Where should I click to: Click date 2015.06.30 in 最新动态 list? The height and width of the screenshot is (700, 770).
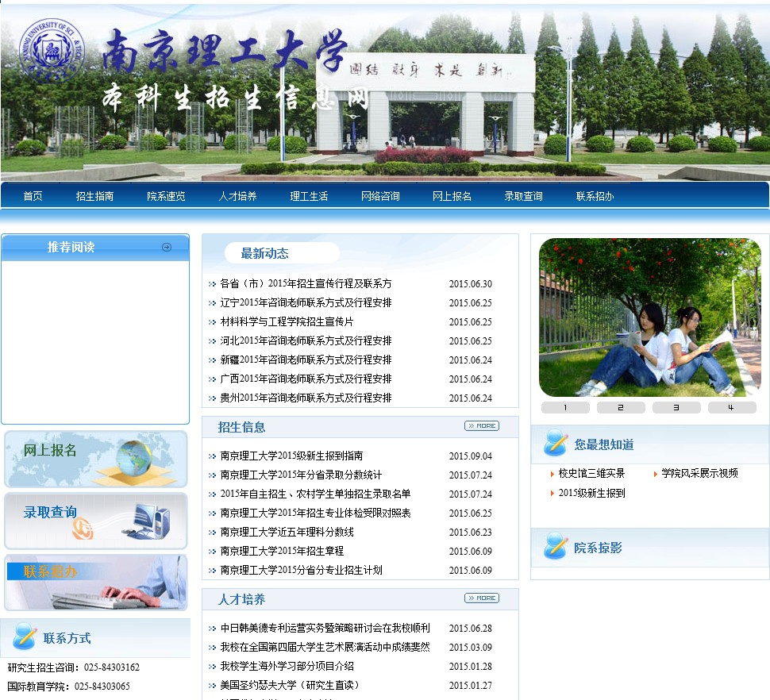[x=471, y=284]
